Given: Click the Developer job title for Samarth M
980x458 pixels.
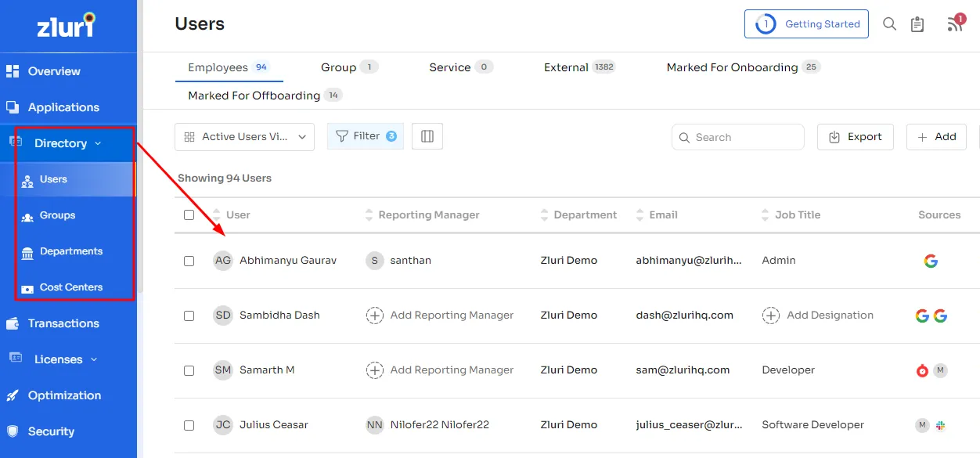Looking at the screenshot, I should pos(788,370).
